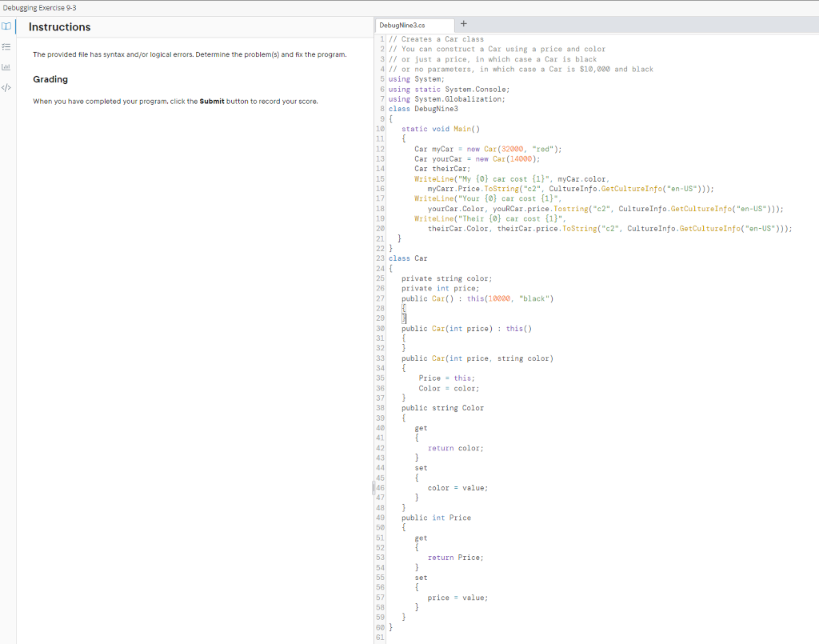Click 'public string Color' property line

442,409
